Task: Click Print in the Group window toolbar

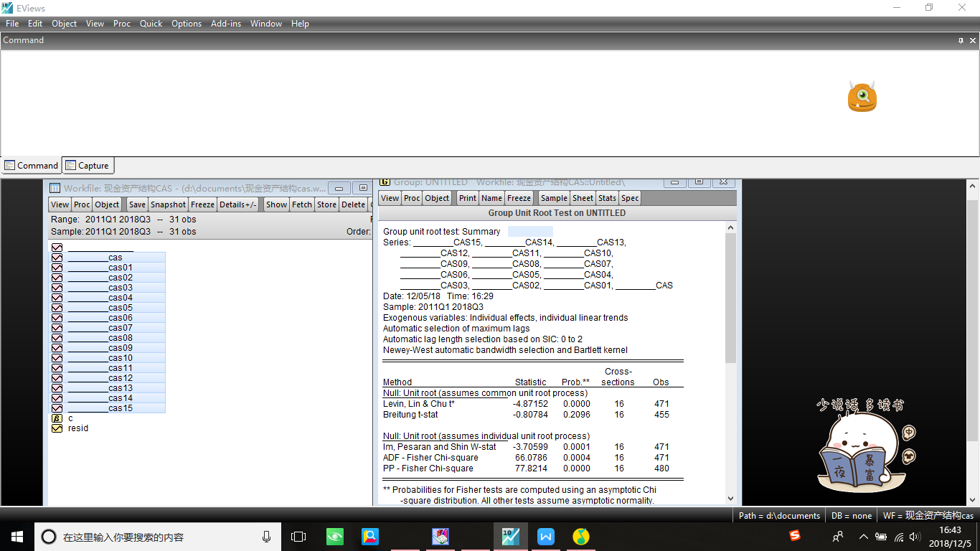Action: [x=468, y=198]
